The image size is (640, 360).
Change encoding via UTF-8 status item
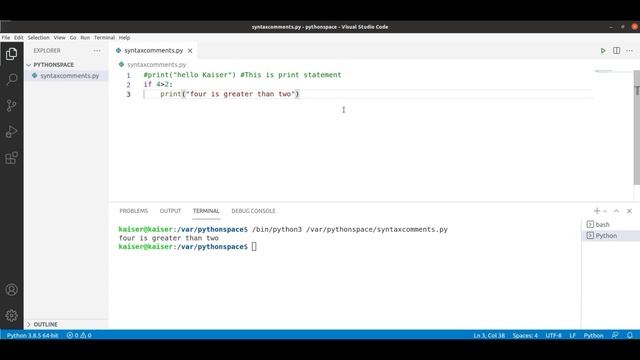[x=553, y=335]
